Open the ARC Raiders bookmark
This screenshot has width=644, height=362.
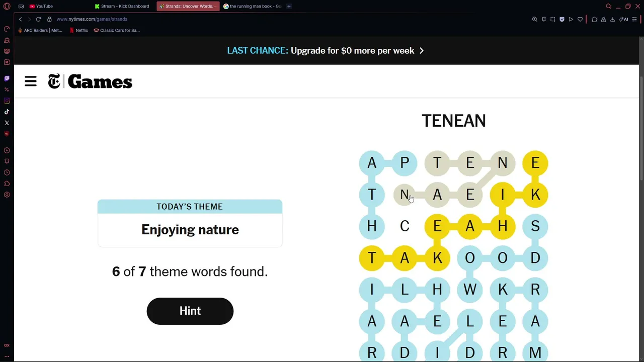[x=40, y=30]
